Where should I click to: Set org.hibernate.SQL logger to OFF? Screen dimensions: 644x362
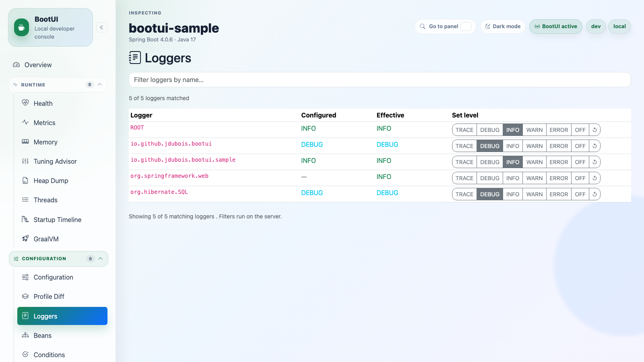point(580,194)
